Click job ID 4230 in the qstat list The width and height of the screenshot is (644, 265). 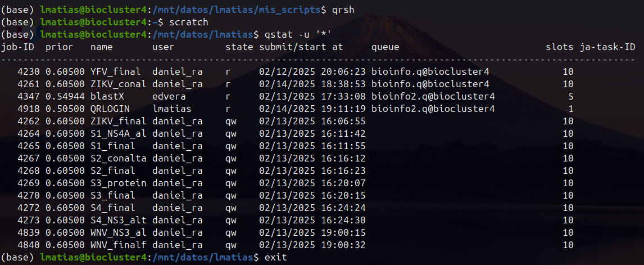pyautogui.click(x=29, y=72)
